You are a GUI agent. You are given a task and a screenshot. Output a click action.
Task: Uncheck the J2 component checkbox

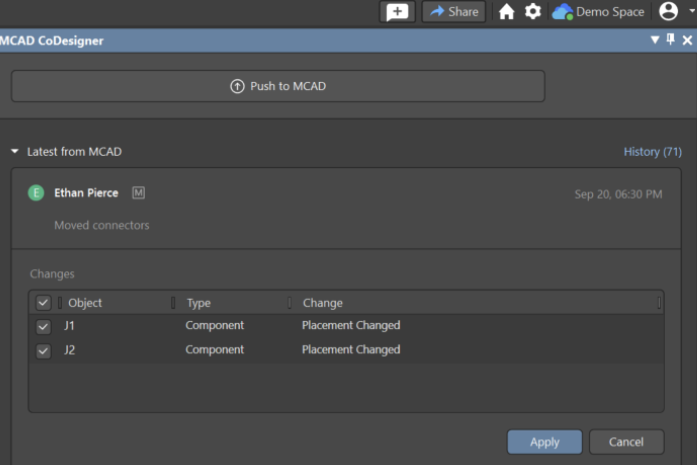click(43, 350)
